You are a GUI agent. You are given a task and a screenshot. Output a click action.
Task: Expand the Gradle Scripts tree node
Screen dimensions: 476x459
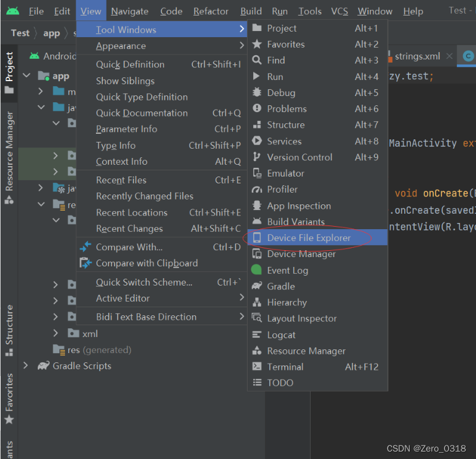(26, 365)
